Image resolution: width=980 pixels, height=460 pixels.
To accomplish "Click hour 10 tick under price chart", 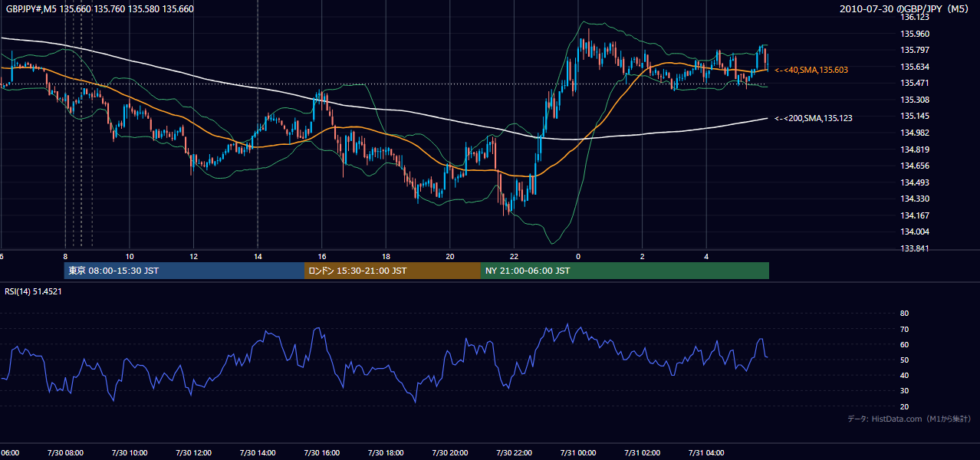I will click(x=130, y=257).
